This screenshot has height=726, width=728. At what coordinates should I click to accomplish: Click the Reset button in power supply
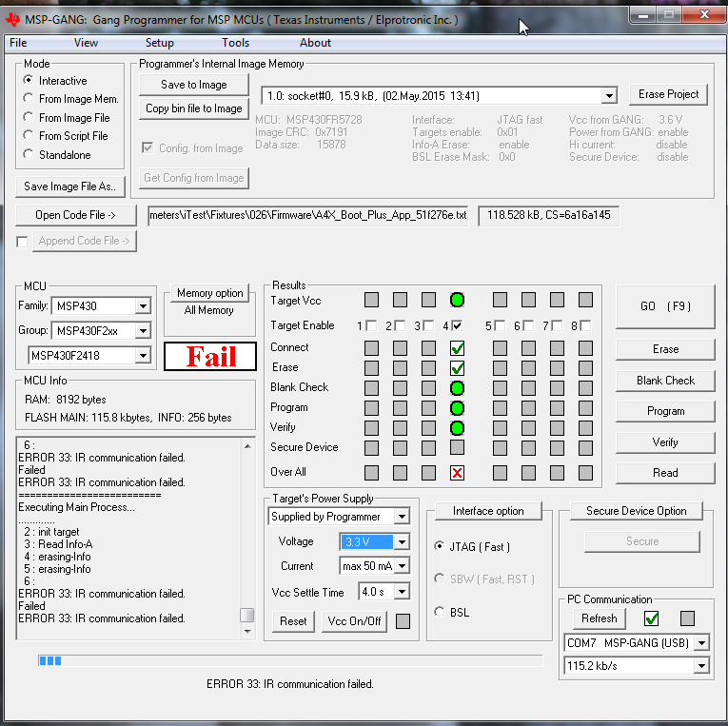[x=293, y=621]
